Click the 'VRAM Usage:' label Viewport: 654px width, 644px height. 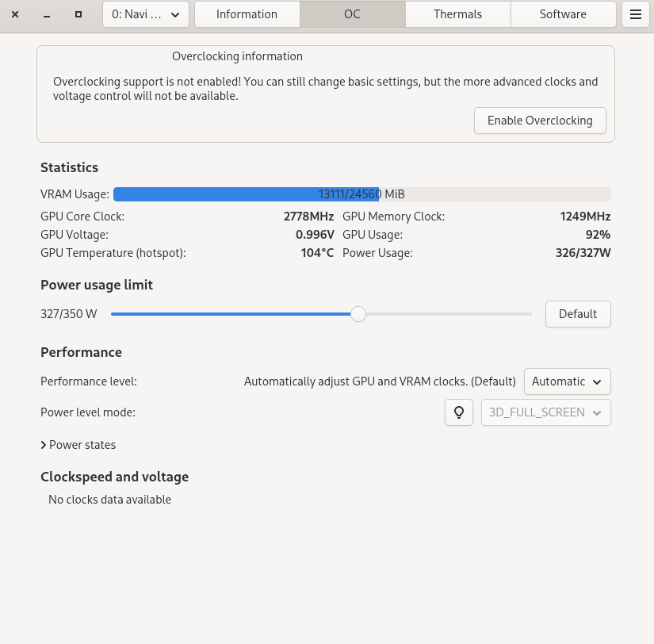[x=75, y=194]
